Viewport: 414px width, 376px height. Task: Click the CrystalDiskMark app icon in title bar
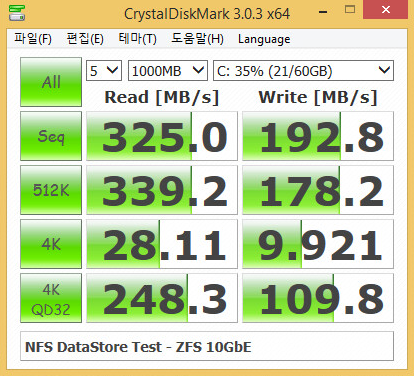click(x=17, y=13)
